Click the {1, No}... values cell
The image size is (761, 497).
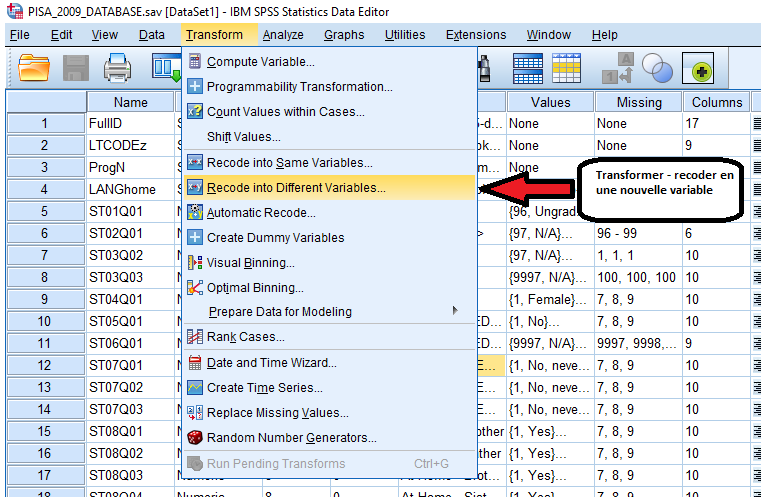[x=550, y=321]
